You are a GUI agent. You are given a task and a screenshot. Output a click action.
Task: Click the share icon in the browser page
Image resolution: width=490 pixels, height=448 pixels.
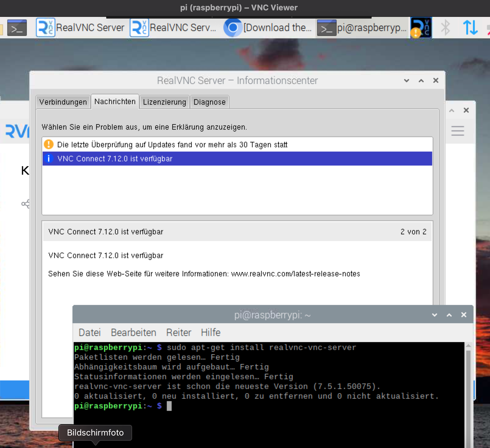click(x=26, y=204)
